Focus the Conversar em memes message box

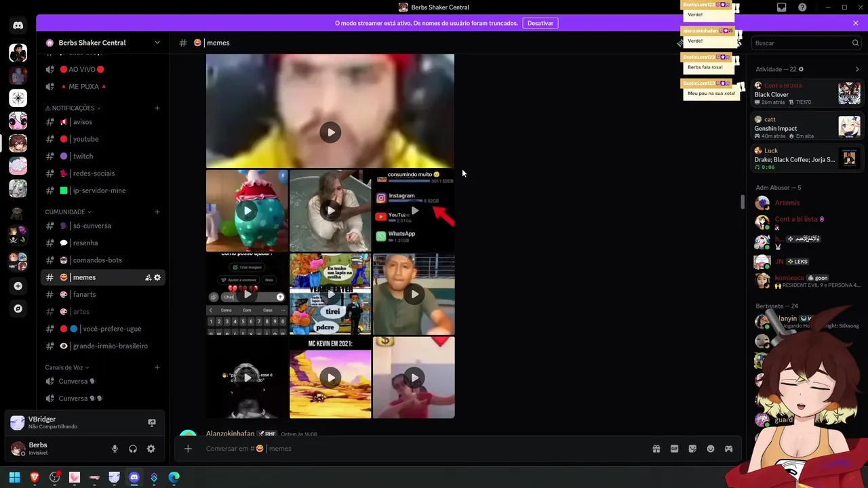point(425,449)
